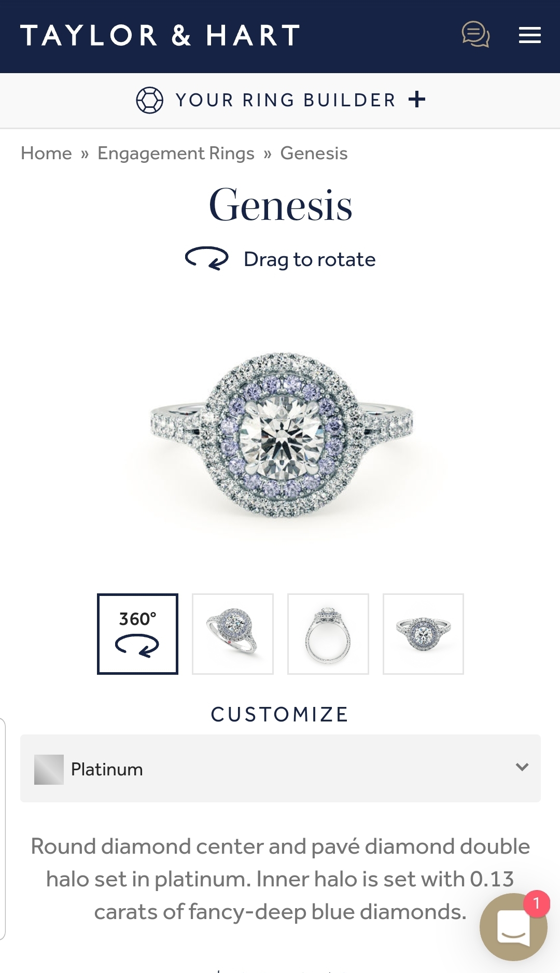The width and height of the screenshot is (560, 973).
Task: Open Engagement Rings breadcrumb link
Action: coord(176,154)
